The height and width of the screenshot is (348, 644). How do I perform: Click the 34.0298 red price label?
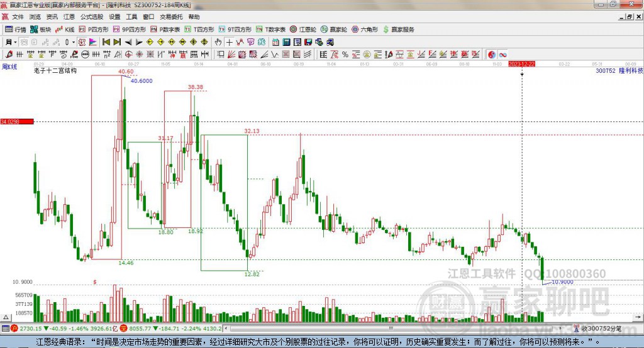tap(17, 121)
